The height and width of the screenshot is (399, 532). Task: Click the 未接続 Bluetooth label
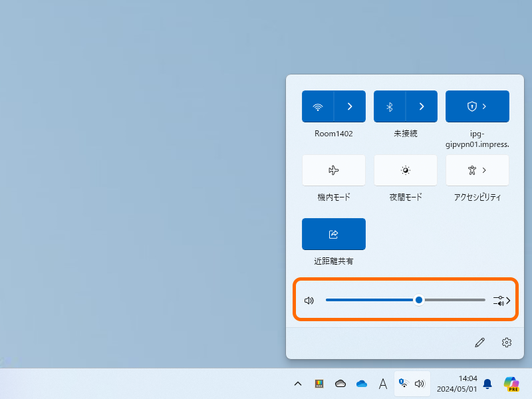point(406,134)
